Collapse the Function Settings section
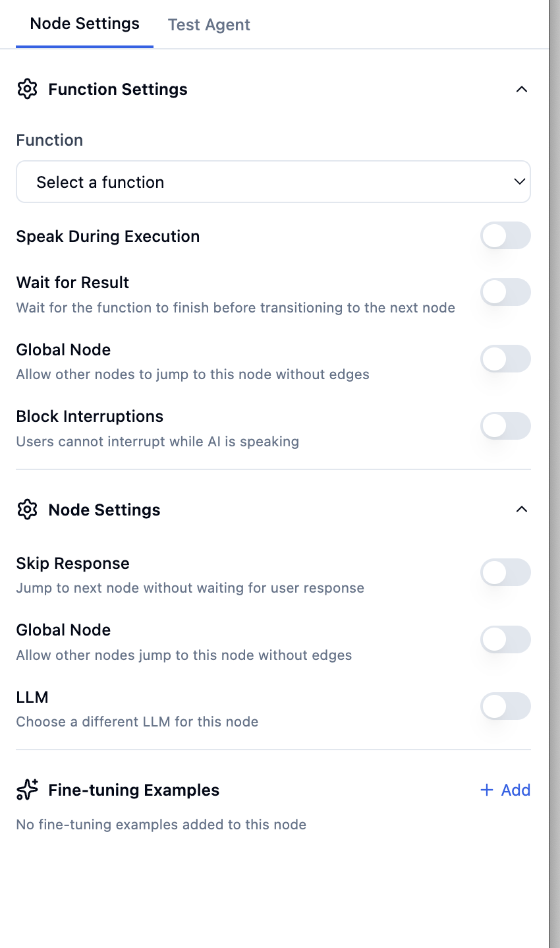560x948 pixels. point(522,89)
